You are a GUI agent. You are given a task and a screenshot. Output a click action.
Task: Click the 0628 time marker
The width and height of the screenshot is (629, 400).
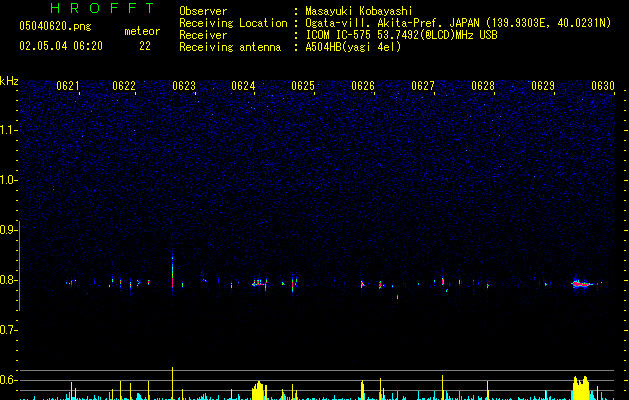(483, 86)
